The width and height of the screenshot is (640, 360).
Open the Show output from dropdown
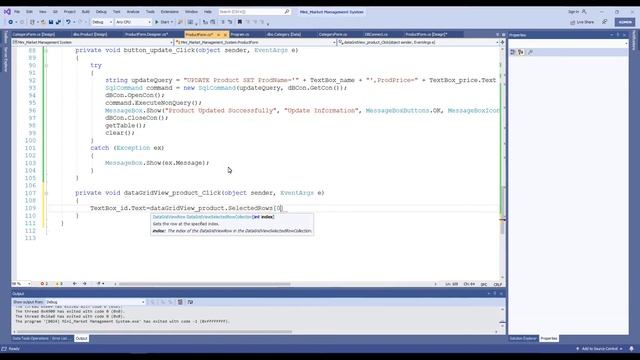[x=95, y=302]
